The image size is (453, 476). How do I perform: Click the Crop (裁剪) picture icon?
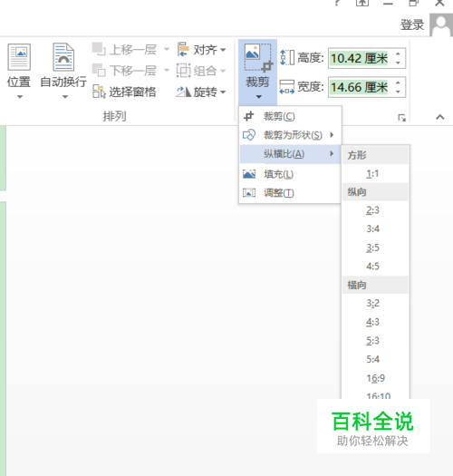(x=257, y=58)
